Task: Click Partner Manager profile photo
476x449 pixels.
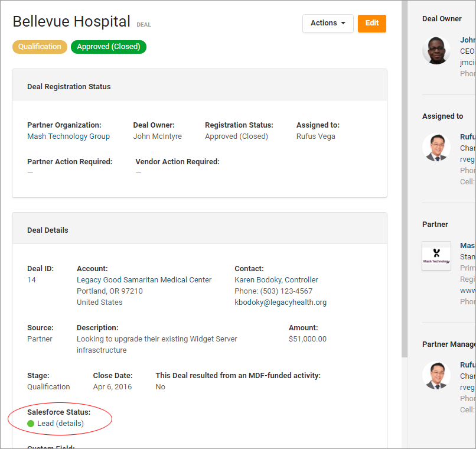Action: (x=436, y=375)
